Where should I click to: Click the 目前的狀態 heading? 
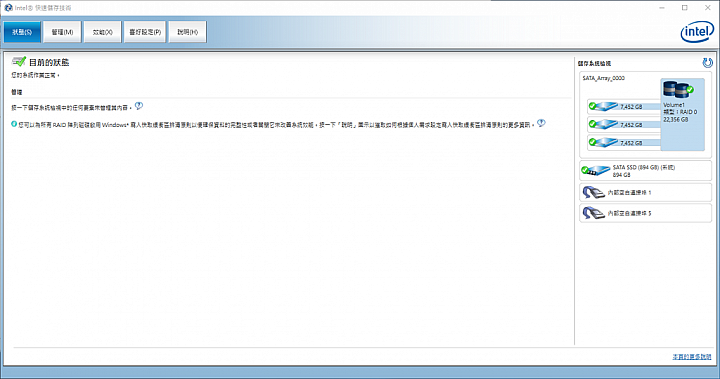[49, 62]
